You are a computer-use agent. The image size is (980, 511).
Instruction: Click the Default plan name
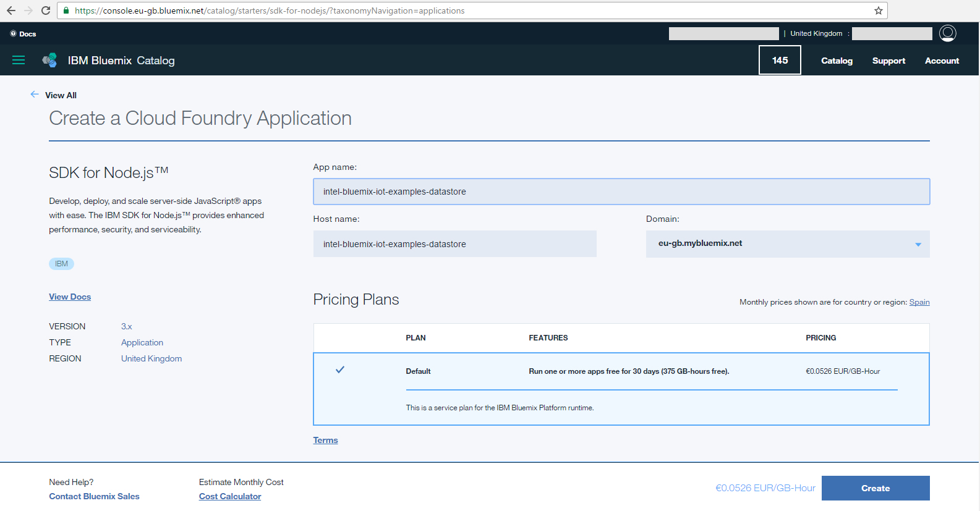pyautogui.click(x=418, y=371)
